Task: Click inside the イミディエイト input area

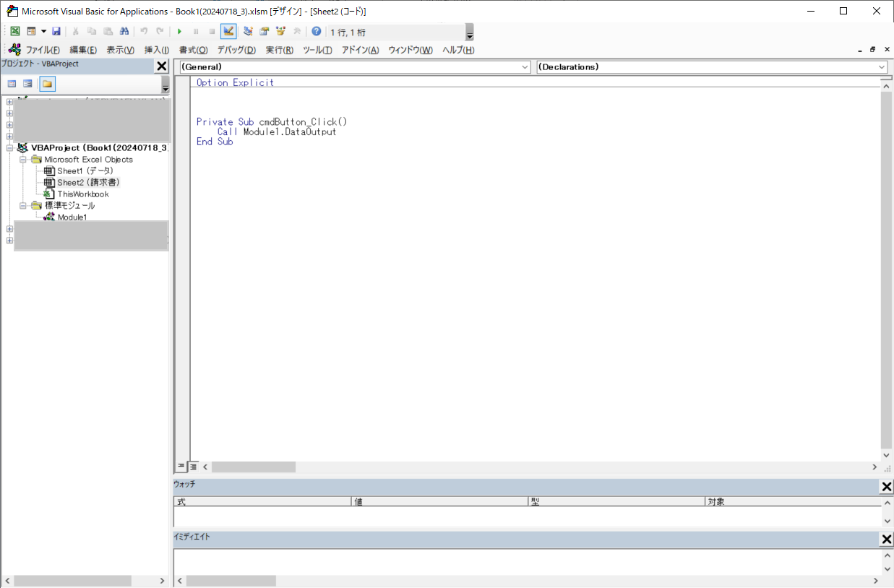Action: click(x=527, y=561)
